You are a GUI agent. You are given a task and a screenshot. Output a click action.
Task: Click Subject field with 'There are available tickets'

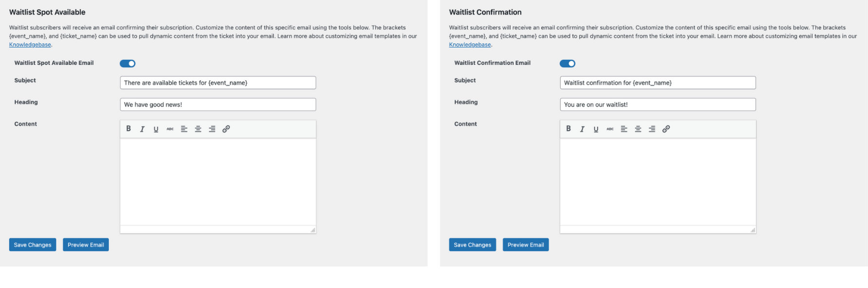218,83
